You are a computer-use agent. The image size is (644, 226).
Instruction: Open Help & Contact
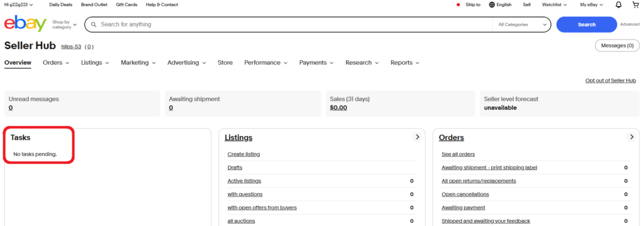point(162,5)
